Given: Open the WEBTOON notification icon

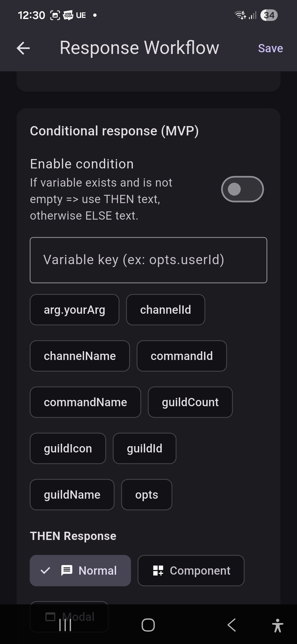Looking at the screenshot, I should point(68,15).
